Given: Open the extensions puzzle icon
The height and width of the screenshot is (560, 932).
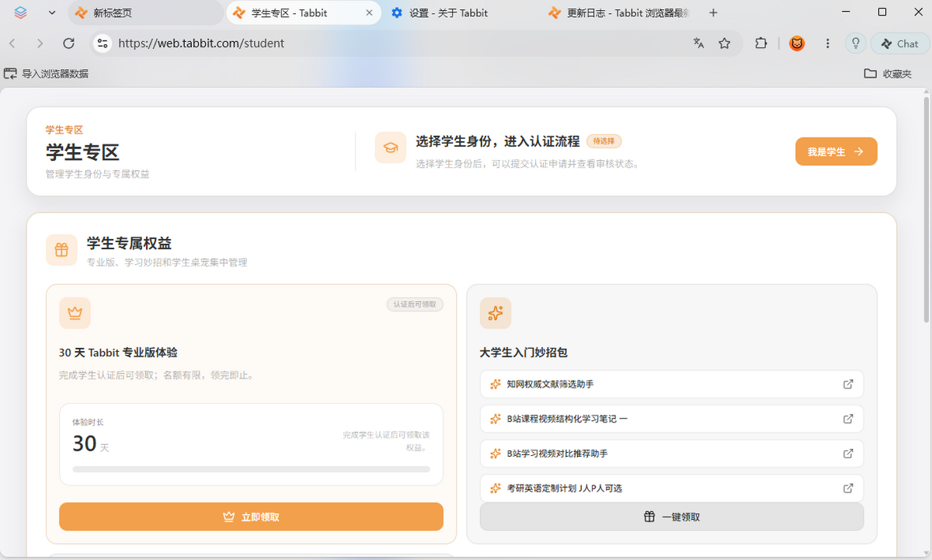Looking at the screenshot, I should [761, 43].
